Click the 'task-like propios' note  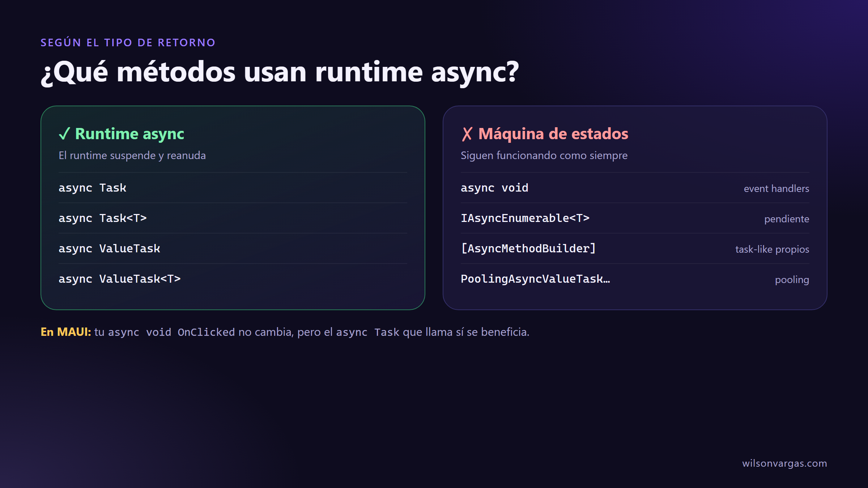772,249
